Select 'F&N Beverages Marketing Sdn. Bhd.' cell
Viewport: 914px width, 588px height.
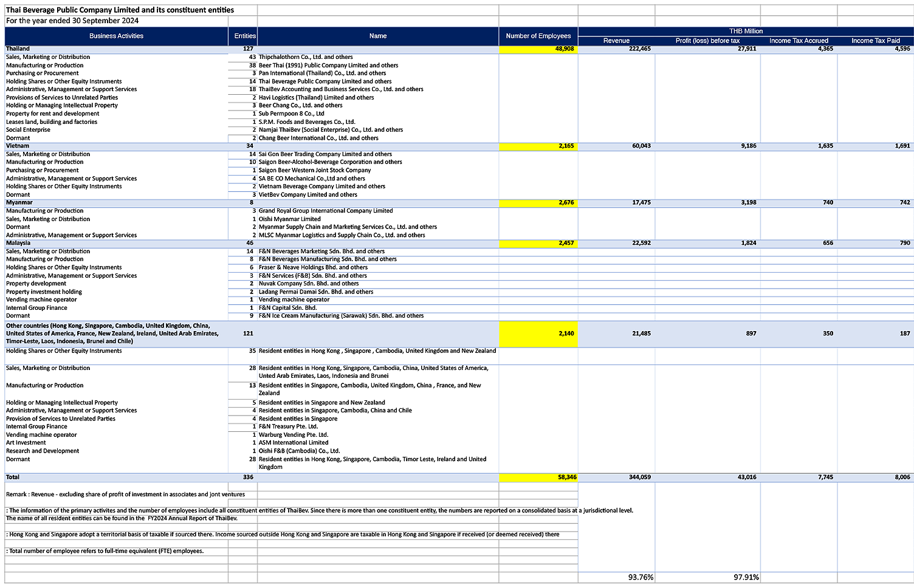(x=321, y=251)
